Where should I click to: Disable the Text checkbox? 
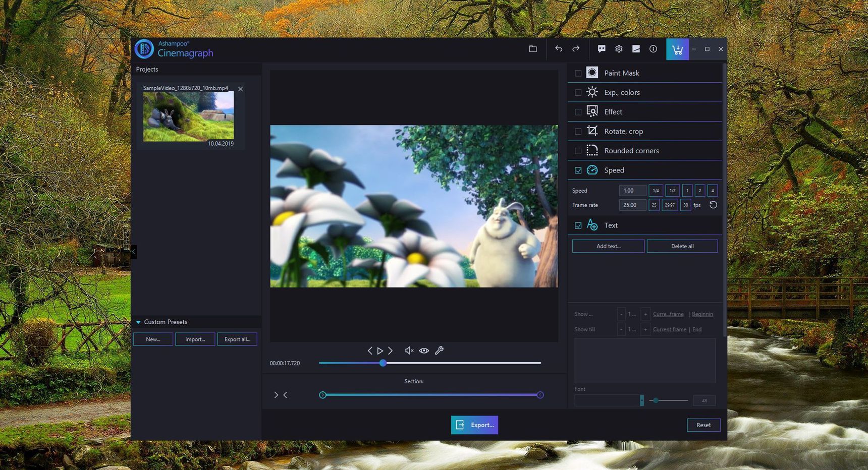coord(578,225)
